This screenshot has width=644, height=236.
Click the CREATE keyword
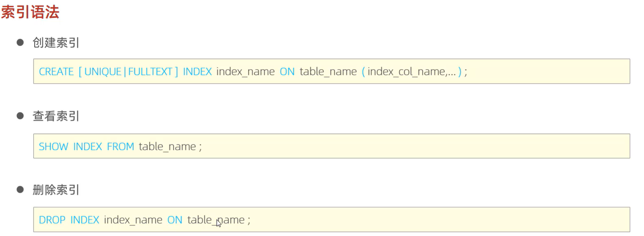coord(56,72)
